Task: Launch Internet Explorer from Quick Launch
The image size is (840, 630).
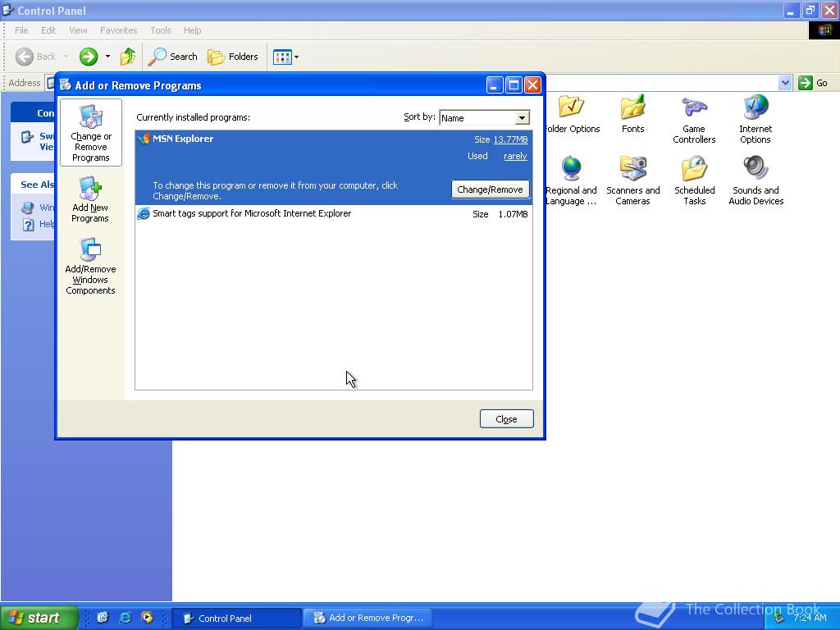Action: 125,618
